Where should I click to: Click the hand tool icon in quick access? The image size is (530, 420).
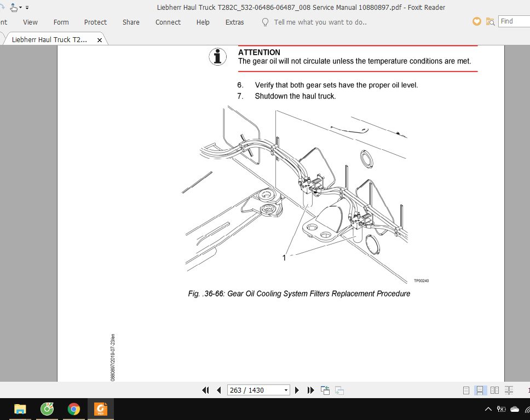point(14,7)
